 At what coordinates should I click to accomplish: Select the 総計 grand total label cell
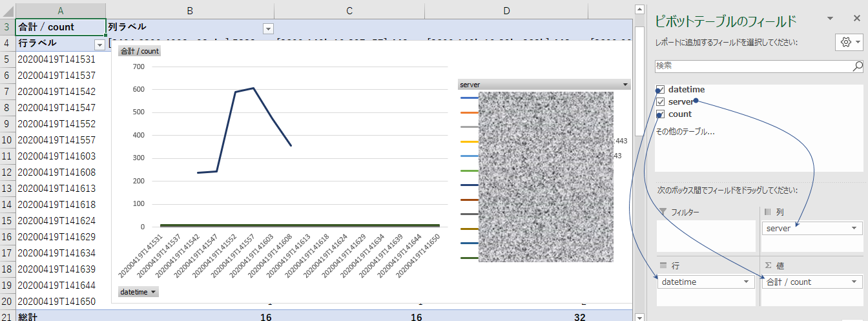[x=61, y=316]
